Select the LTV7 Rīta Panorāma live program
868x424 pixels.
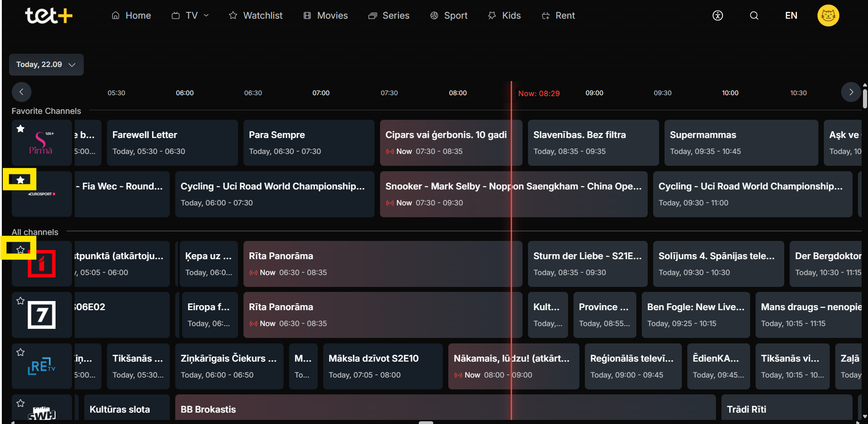[383, 315]
